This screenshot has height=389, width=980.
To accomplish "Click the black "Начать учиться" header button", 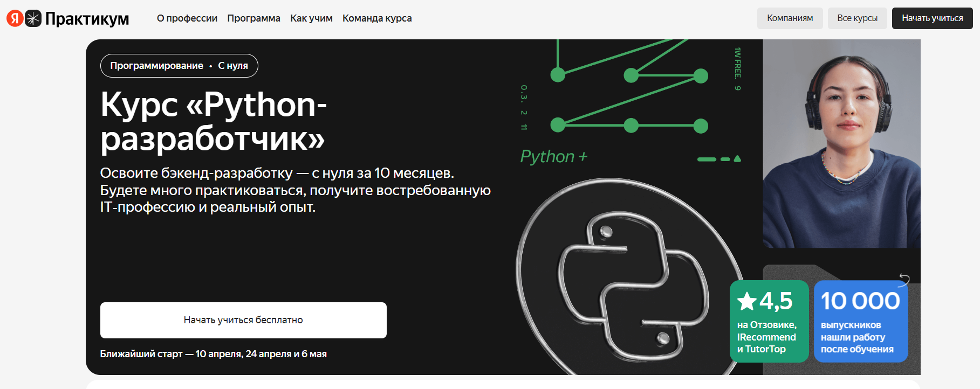I will click(x=933, y=18).
